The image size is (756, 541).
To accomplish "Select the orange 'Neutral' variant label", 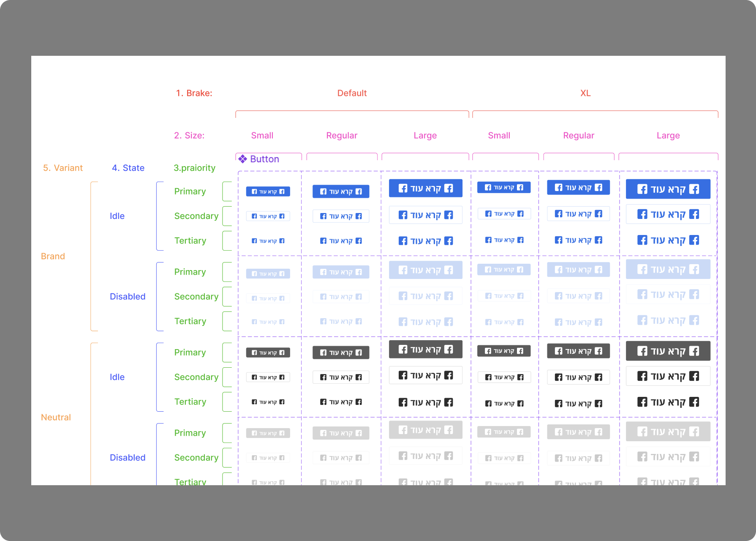I will (56, 417).
